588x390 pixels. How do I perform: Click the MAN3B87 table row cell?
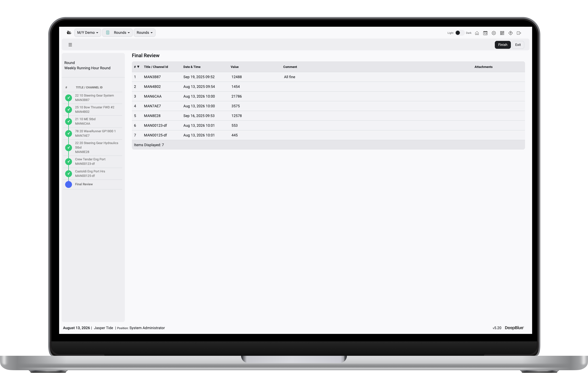click(152, 77)
